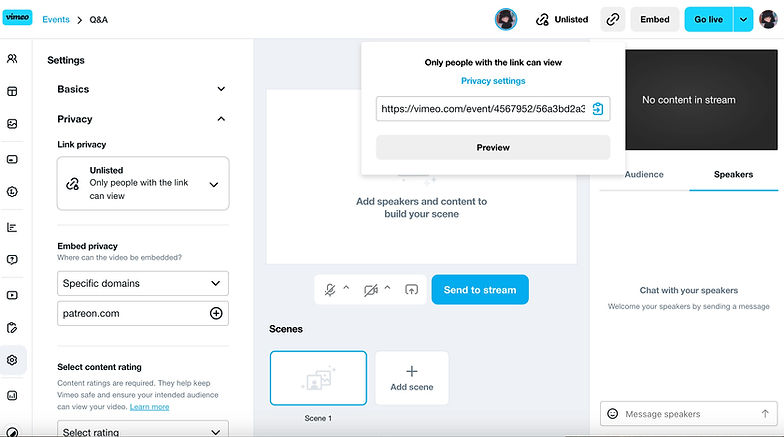The image size is (784, 437).
Task: Open the speakers/people sidebar icon
Action: (12, 59)
